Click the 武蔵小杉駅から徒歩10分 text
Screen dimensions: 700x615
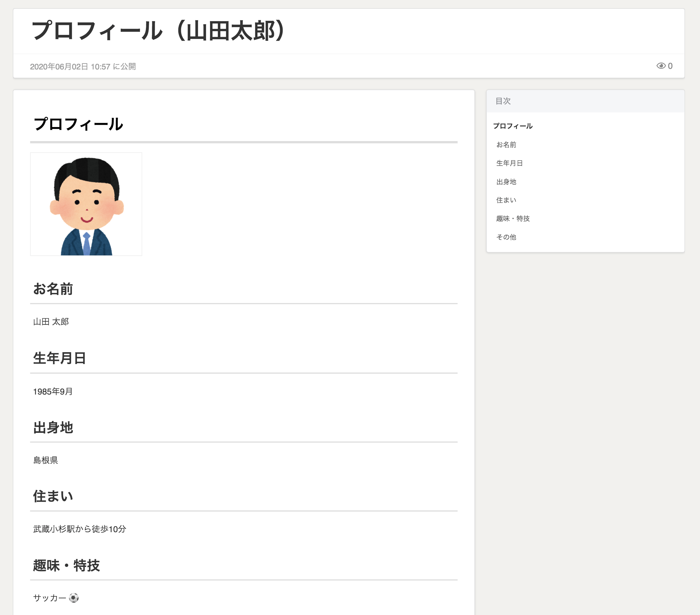(x=79, y=529)
